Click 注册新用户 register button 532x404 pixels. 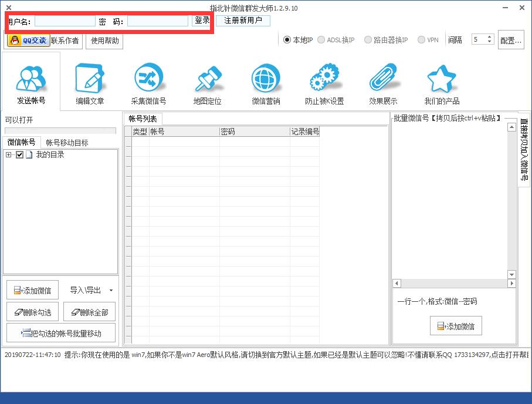point(243,21)
